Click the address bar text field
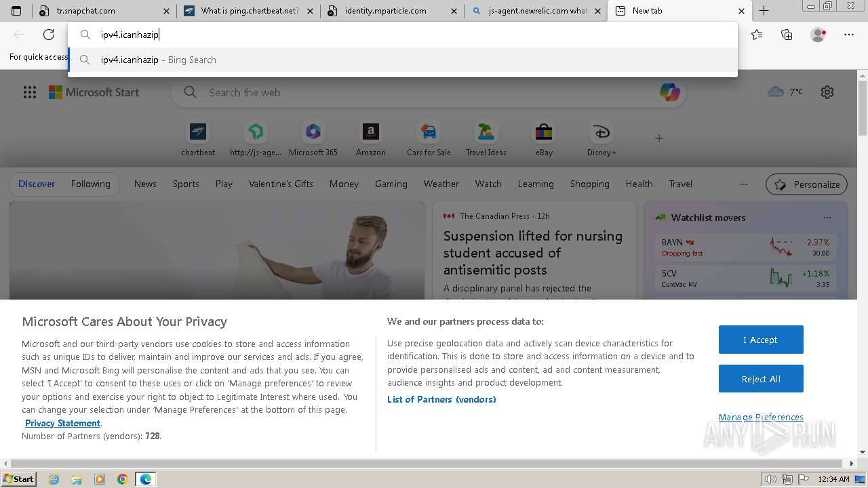Viewport: 868px width, 488px height. click(403, 35)
